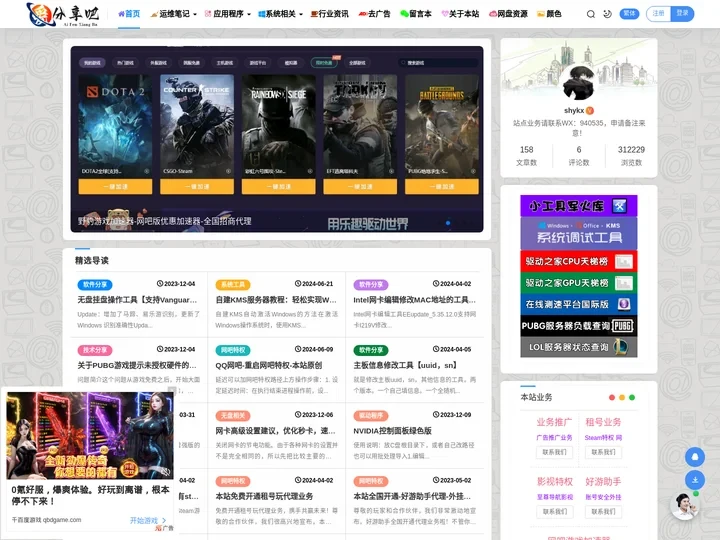Image resolution: width=720 pixels, height=540 pixels.
Task: Click the PUBG Battlegrounds game cover
Action: coord(442,125)
